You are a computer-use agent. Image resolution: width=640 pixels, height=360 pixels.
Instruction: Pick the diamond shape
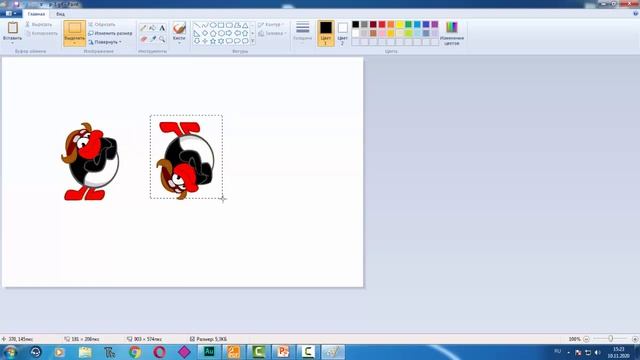205,33
